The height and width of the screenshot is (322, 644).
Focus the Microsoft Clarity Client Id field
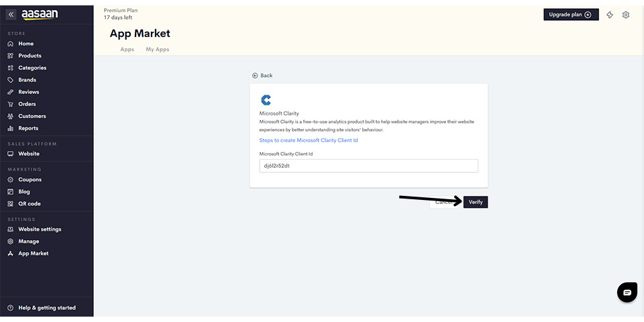click(368, 166)
